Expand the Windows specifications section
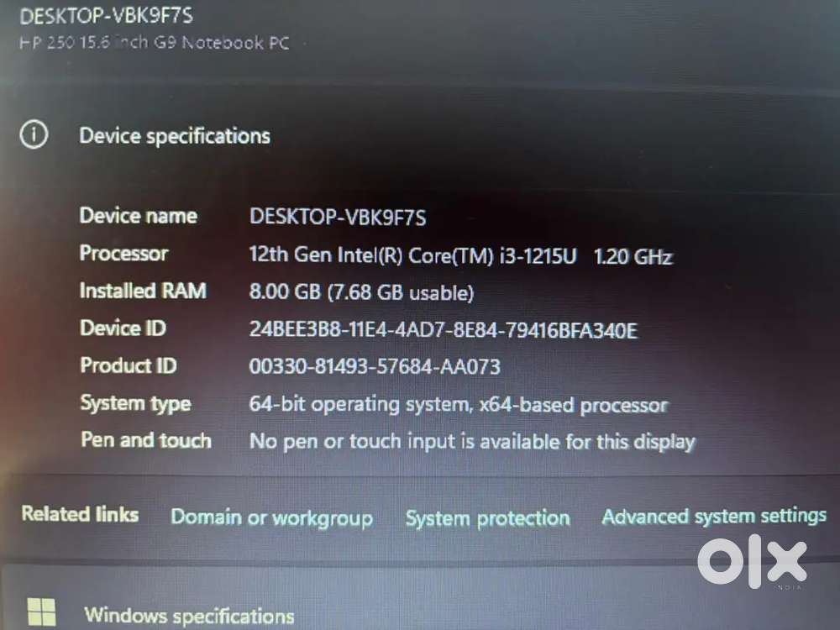 pos(189,616)
